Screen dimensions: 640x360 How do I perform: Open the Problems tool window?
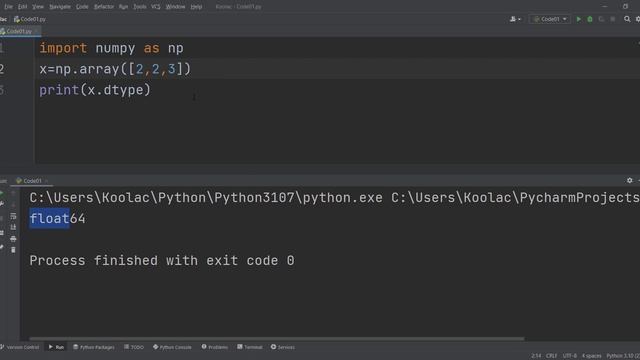point(215,347)
